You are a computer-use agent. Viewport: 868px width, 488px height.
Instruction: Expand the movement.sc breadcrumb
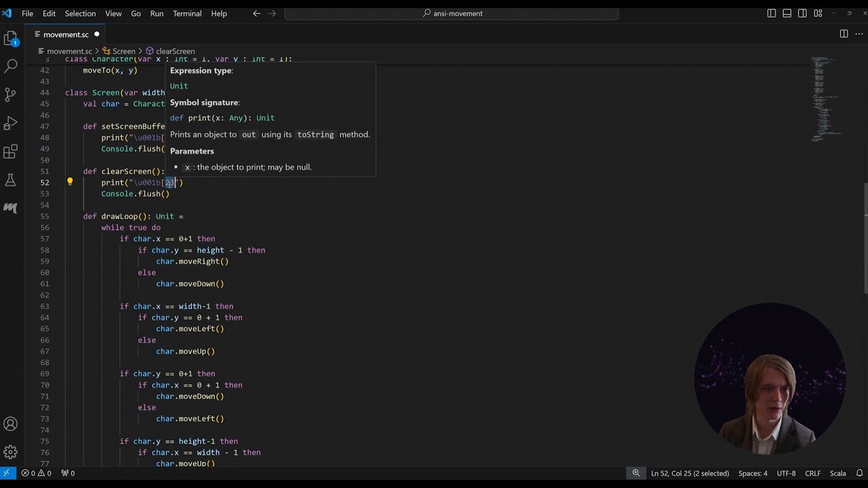(69, 51)
